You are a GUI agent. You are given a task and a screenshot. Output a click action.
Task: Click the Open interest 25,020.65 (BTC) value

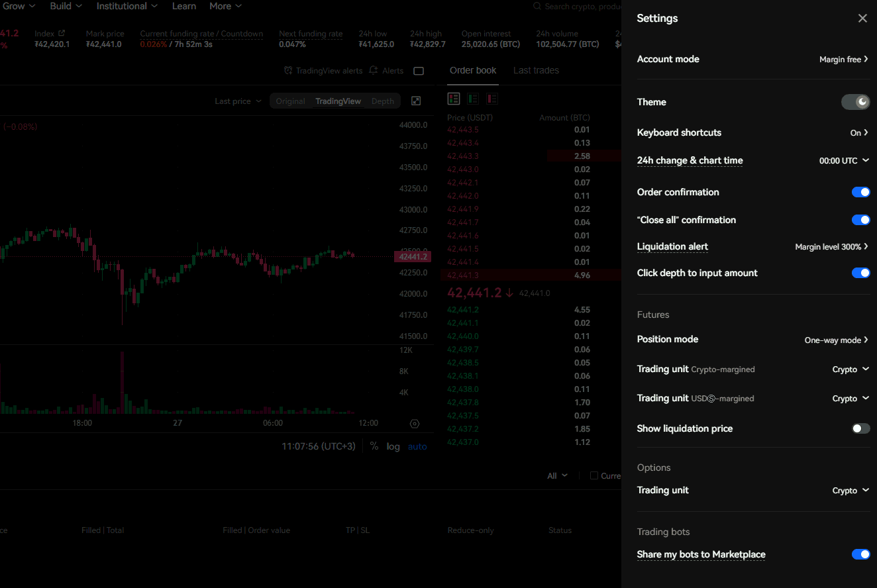pyautogui.click(x=491, y=44)
